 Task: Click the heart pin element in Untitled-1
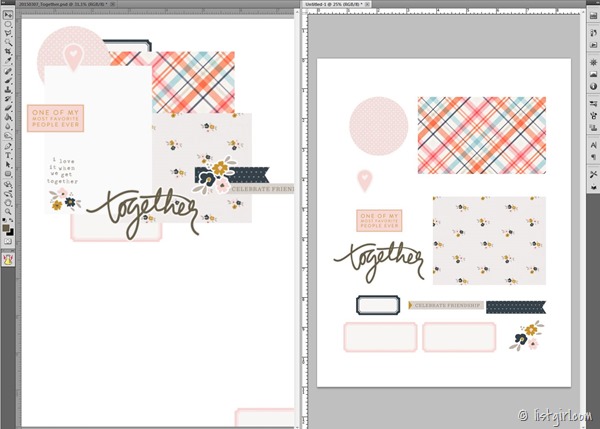pos(365,181)
